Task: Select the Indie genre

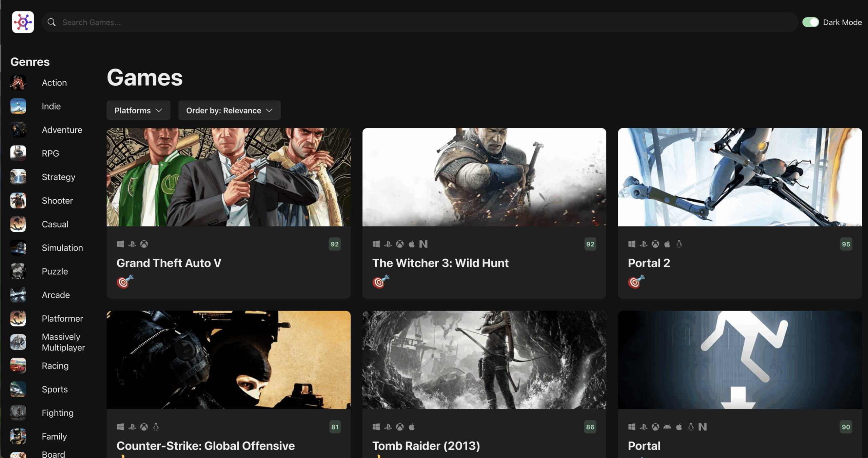Action: (51, 106)
